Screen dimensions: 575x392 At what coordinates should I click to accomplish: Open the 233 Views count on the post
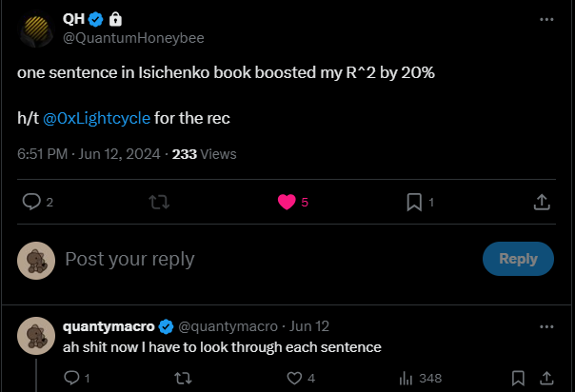(205, 154)
